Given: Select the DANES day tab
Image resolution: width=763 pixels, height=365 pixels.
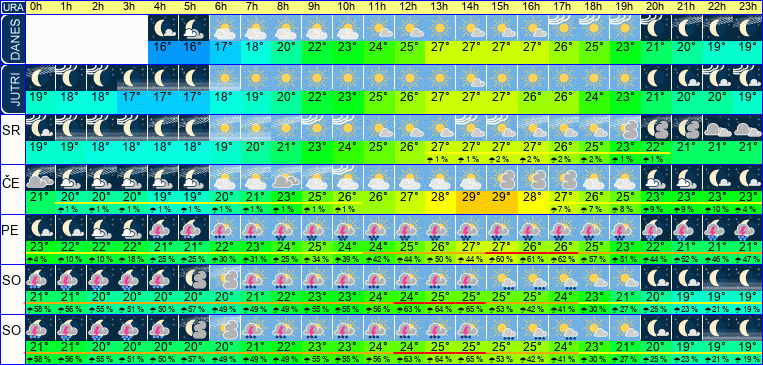Looking at the screenshot, I should coord(13,39).
